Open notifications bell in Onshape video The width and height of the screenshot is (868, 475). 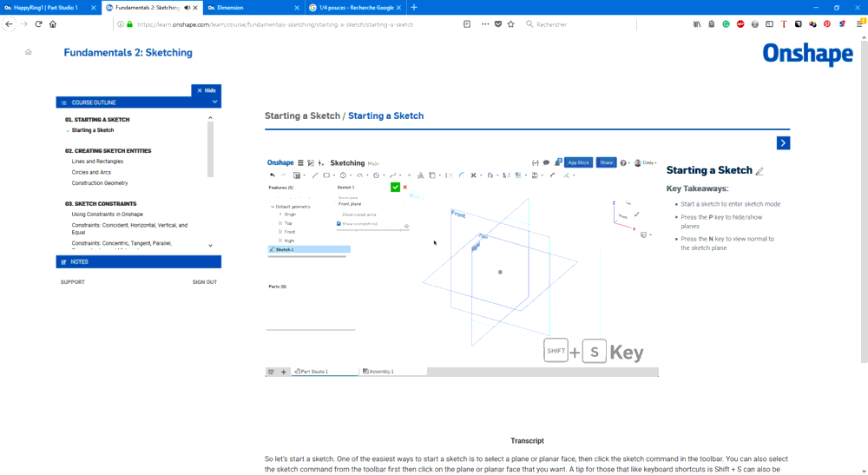[x=558, y=162]
